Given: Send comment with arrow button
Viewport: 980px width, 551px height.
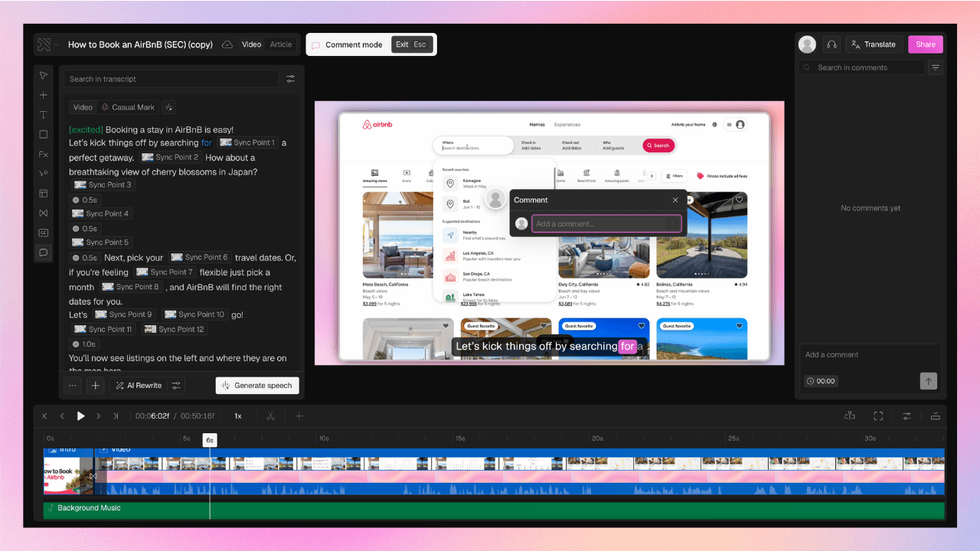Looking at the screenshot, I should coord(928,380).
